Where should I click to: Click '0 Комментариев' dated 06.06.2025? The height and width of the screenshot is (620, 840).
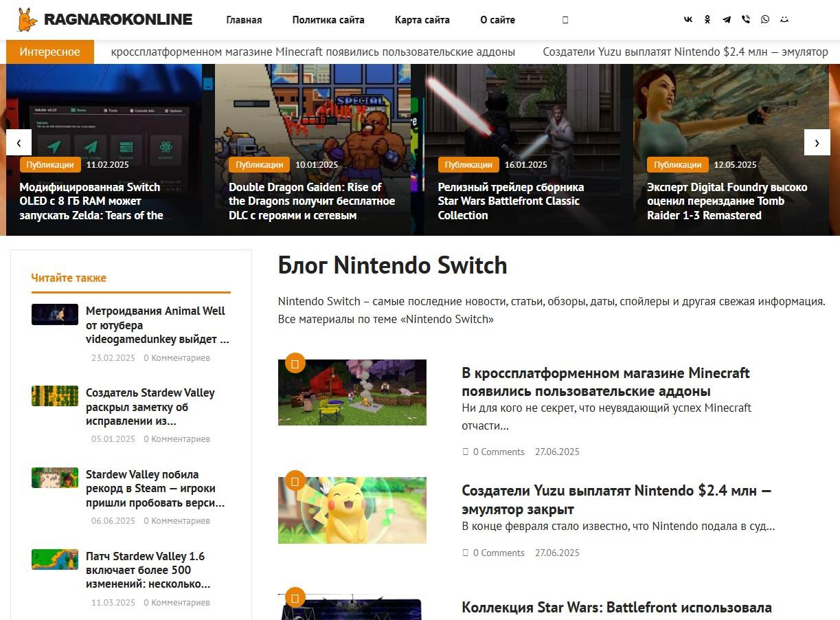click(177, 520)
